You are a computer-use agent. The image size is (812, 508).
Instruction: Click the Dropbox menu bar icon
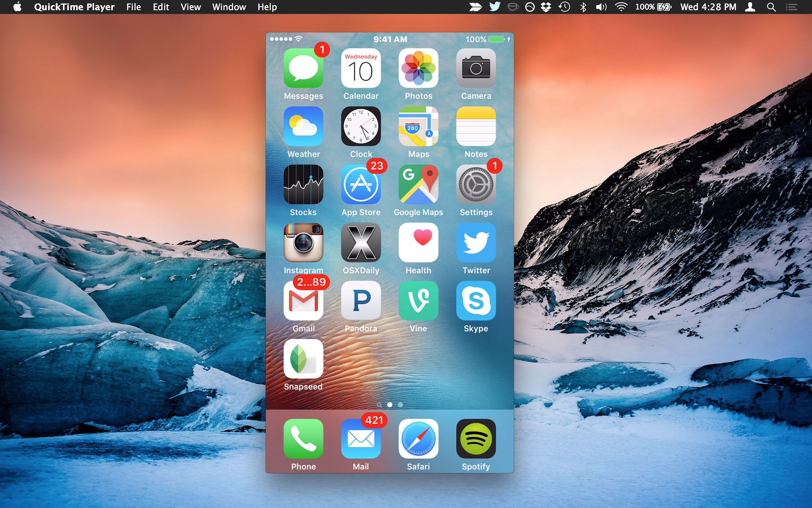tap(546, 7)
